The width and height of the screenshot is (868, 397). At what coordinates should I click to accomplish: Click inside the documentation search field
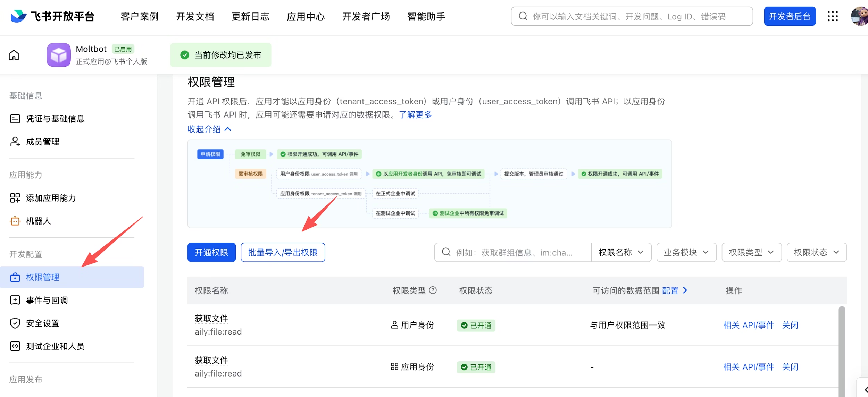631,16
